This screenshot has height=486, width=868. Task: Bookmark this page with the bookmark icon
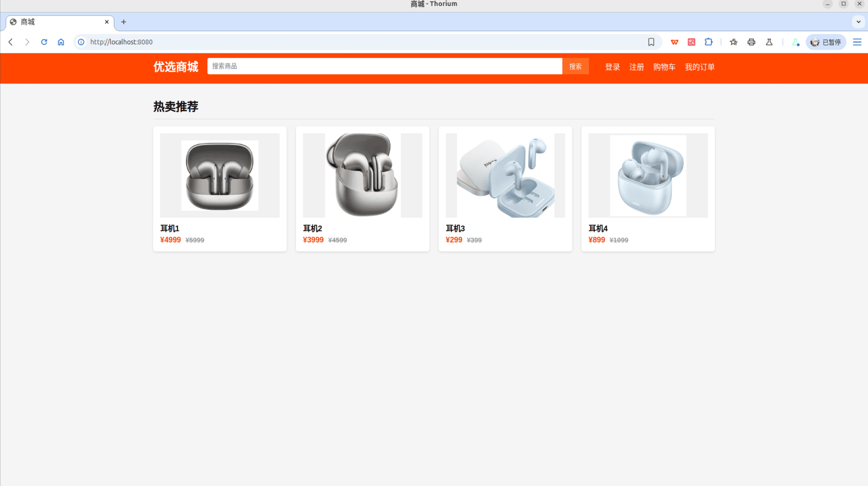(651, 42)
